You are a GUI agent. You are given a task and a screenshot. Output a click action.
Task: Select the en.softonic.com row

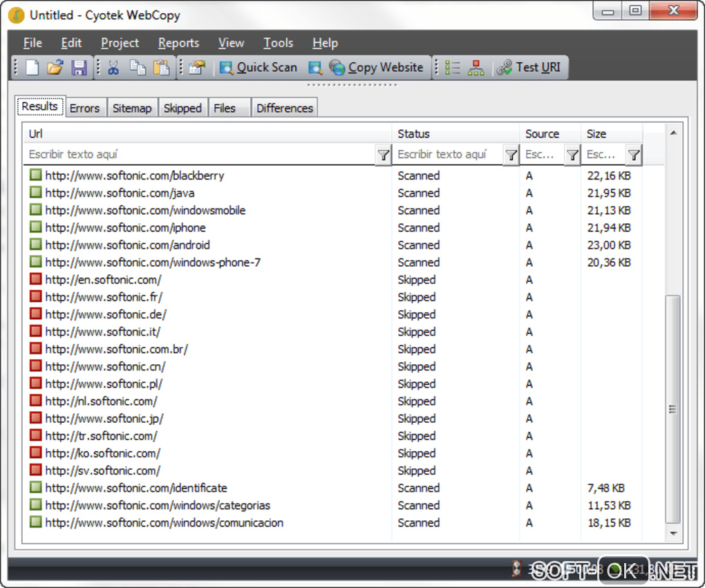click(332, 280)
